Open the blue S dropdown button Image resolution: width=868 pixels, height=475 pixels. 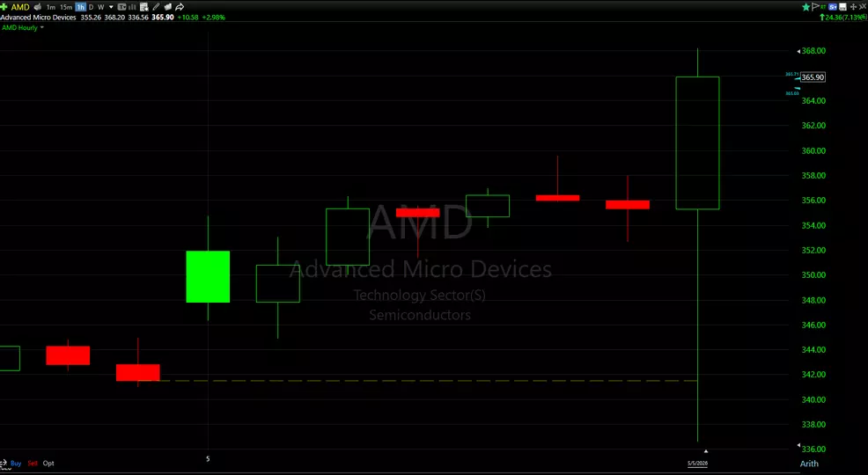click(x=833, y=7)
